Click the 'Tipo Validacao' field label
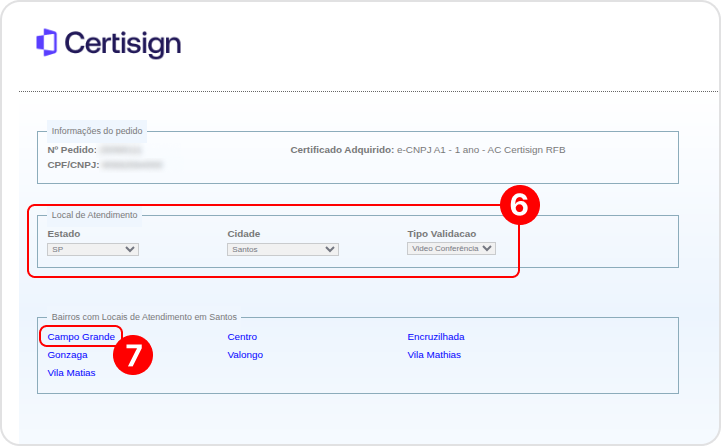This screenshot has width=721, height=446. coord(441,234)
